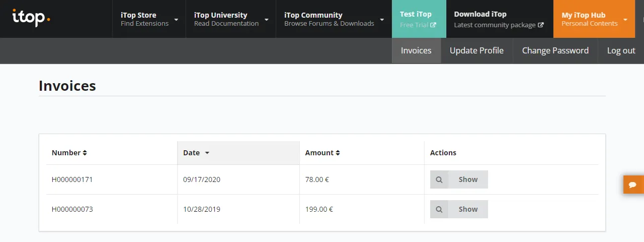This screenshot has height=242, width=644.
Task: Open the Change Password tab
Action: point(555,50)
